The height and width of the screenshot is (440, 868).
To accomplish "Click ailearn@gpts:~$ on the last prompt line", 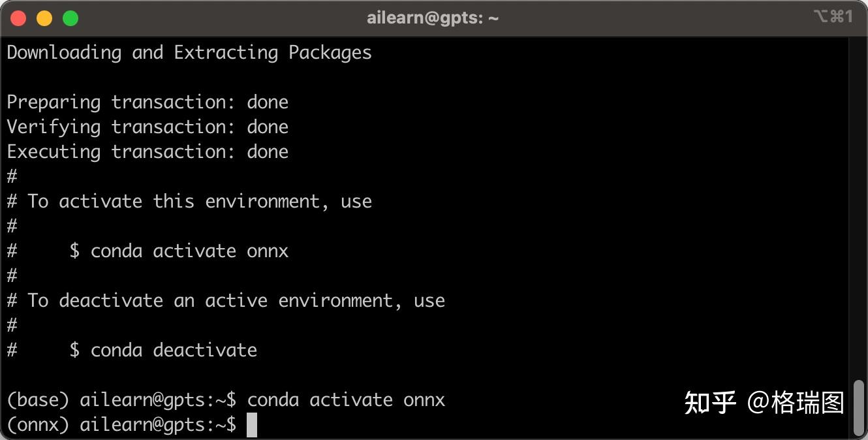I will pyautogui.click(x=158, y=425).
